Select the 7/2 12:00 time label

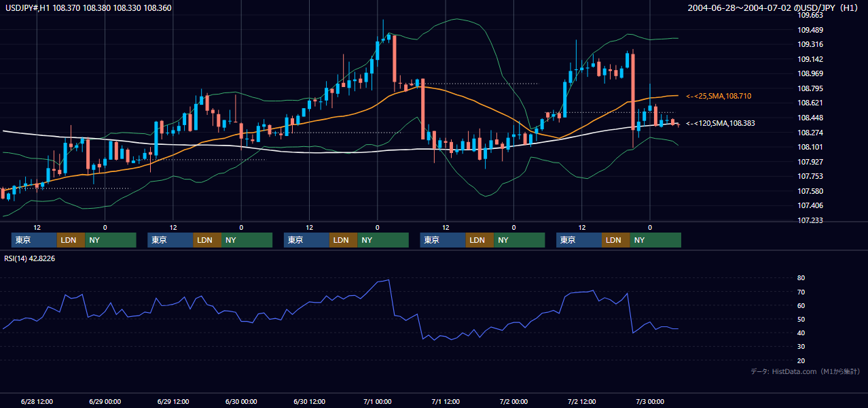coord(582,401)
